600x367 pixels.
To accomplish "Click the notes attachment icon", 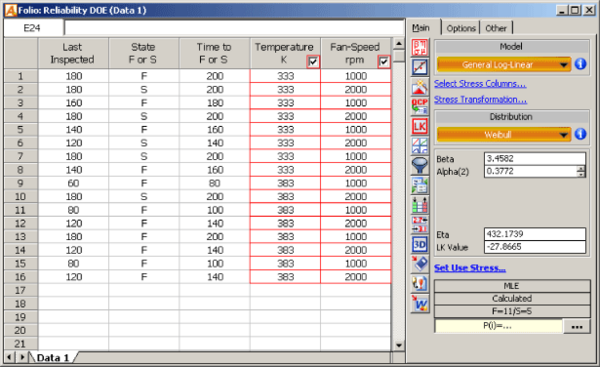I will click(x=420, y=284).
